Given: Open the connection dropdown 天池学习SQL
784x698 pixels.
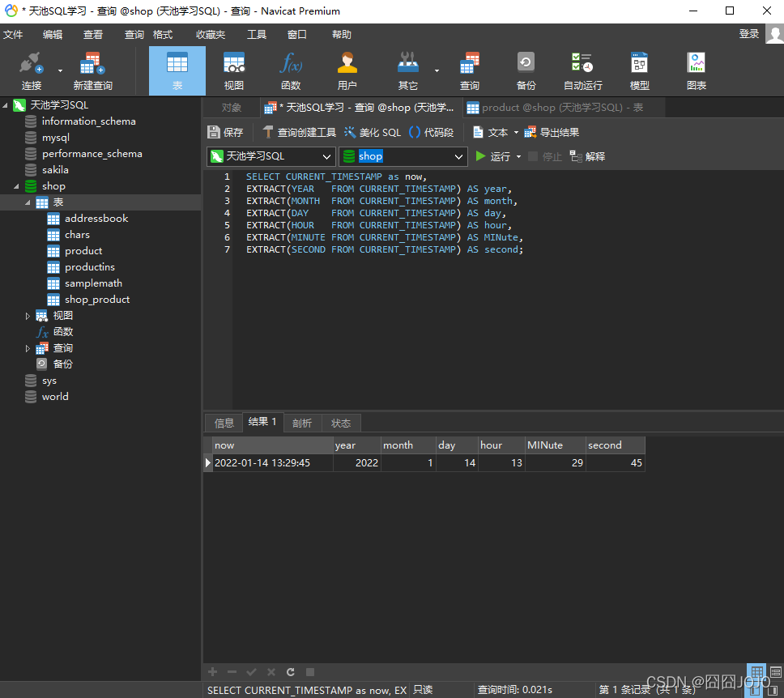Looking at the screenshot, I should pyautogui.click(x=271, y=156).
